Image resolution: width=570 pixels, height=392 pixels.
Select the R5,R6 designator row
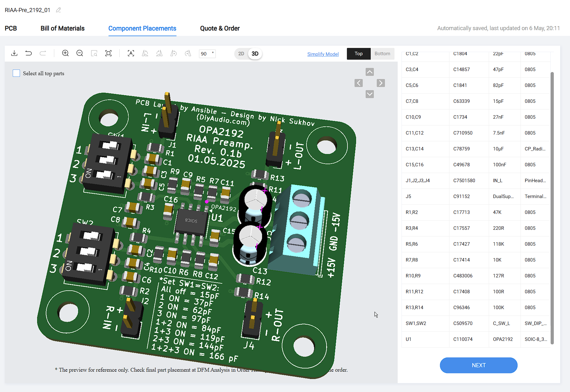(476, 244)
